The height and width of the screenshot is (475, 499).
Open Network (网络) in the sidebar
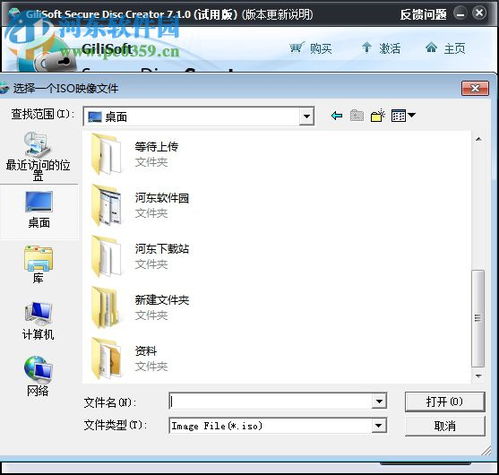(38, 376)
